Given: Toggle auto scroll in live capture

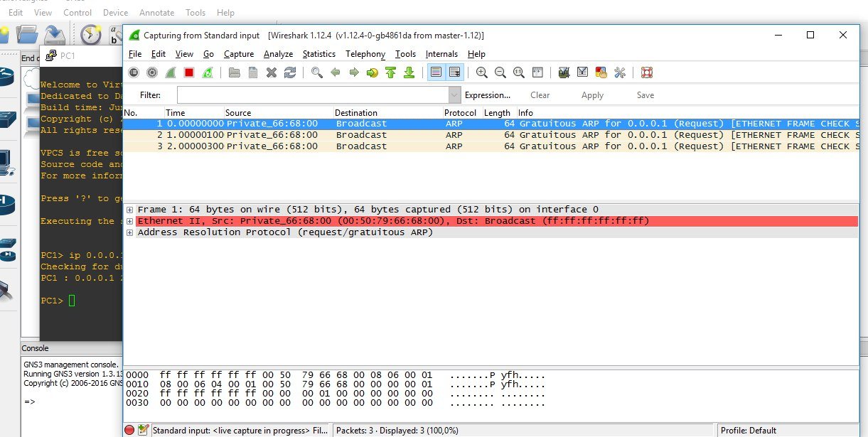Looking at the screenshot, I should point(455,72).
